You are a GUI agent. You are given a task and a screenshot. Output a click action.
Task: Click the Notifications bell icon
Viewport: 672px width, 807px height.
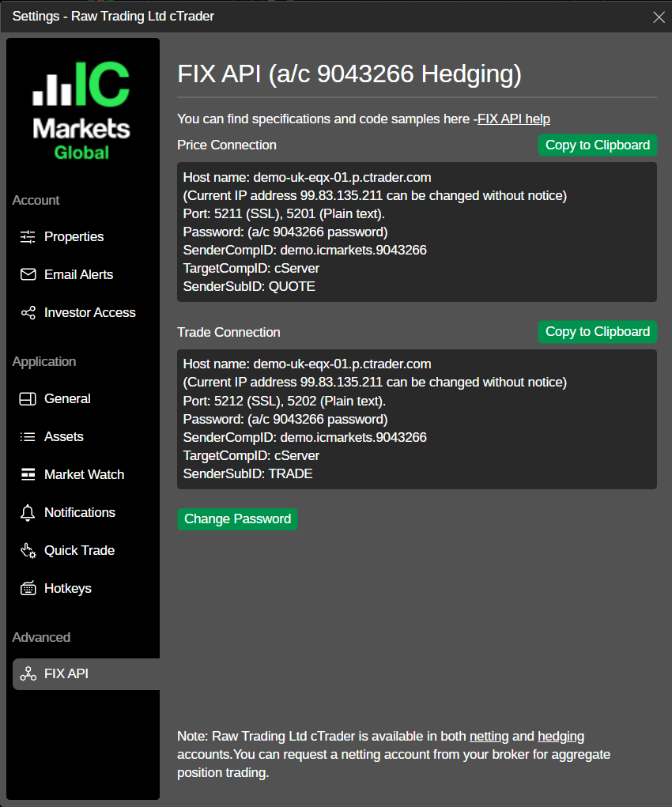click(x=28, y=513)
